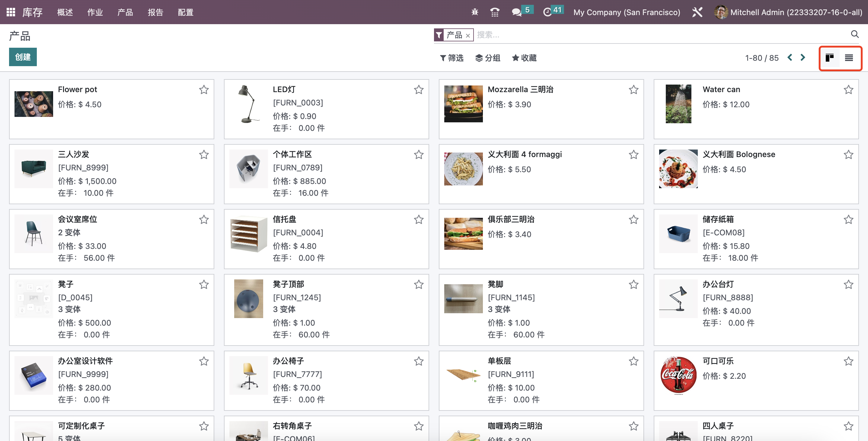868x441 pixels.
Task: Click reference "[E-COM08]"
Action: click(723, 233)
